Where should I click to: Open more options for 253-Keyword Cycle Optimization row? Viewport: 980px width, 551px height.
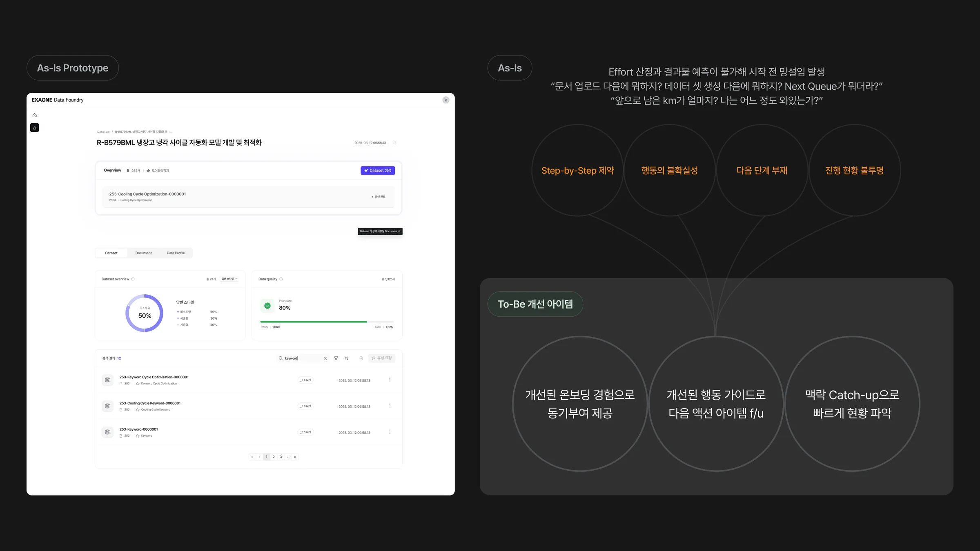[390, 380]
